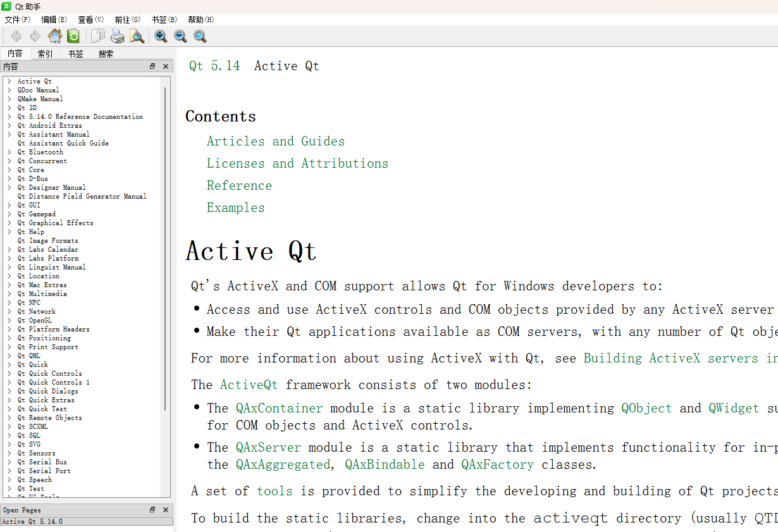
Task: Zoom in using the plus magnifier
Action: (x=161, y=36)
